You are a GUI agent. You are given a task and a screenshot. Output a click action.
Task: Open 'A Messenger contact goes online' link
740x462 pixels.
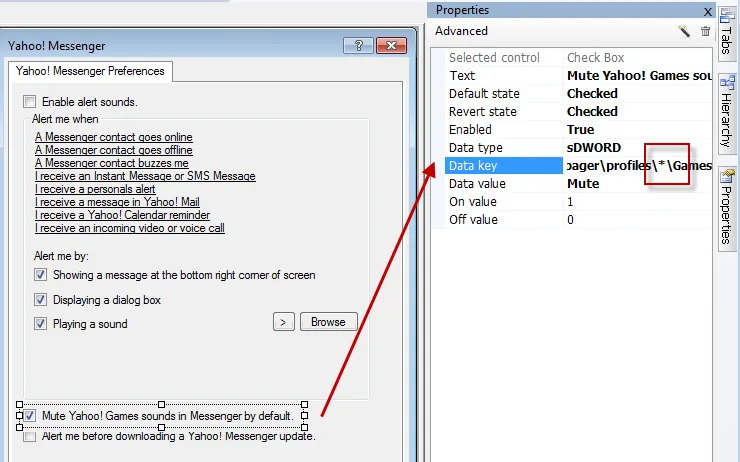point(114,137)
